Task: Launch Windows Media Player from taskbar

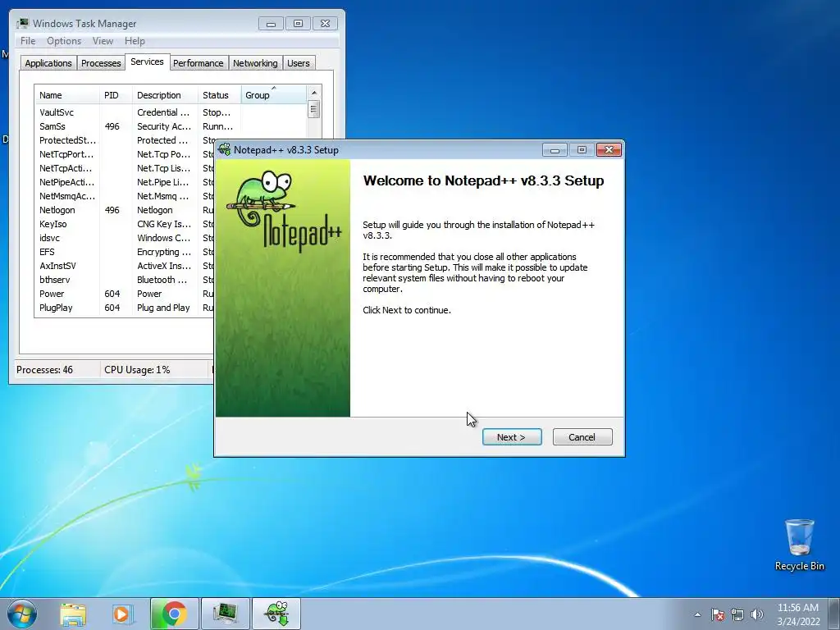Action: click(x=121, y=614)
